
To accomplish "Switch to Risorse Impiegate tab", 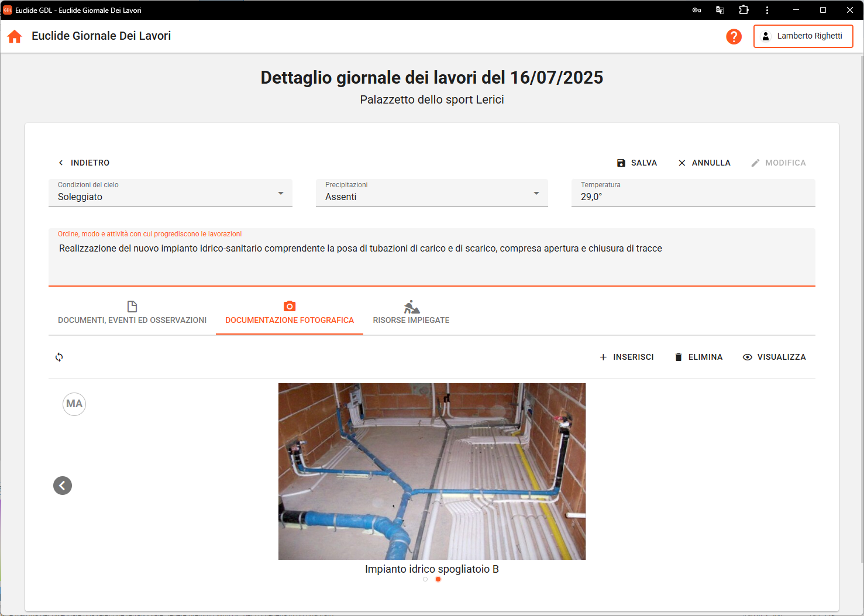I will (411, 314).
